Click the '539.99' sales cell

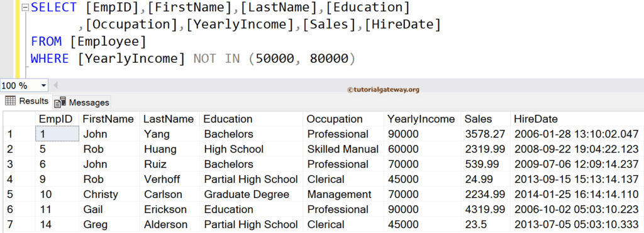[486, 164]
